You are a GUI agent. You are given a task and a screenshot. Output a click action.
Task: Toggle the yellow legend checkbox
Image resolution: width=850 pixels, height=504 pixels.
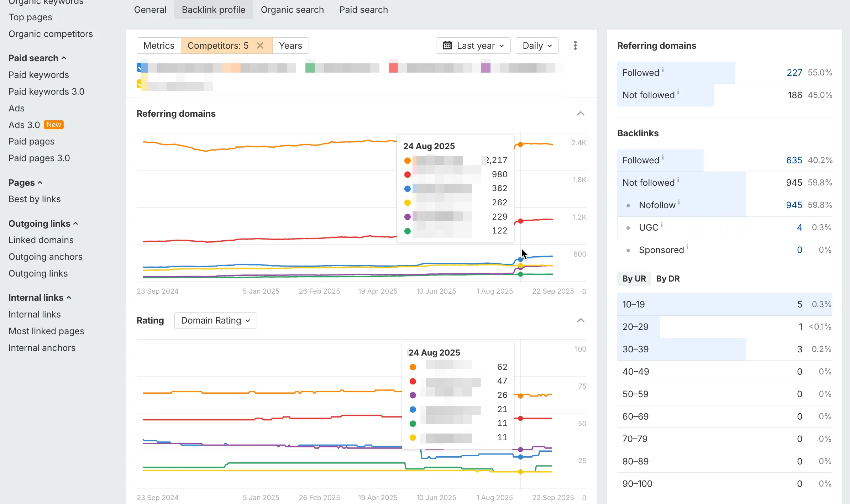coord(140,84)
